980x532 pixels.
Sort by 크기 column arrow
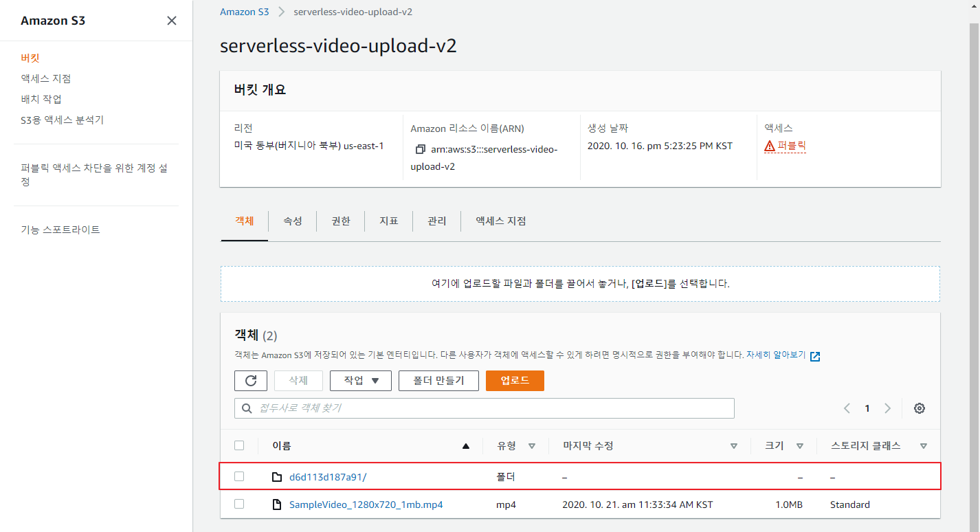tap(800, 446)
